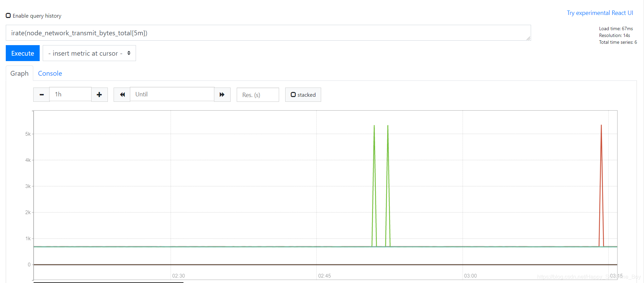This screenshot has height=283, width=644.
Task: Click the 3k y-axis label
Action: click(x=28, y=186)
